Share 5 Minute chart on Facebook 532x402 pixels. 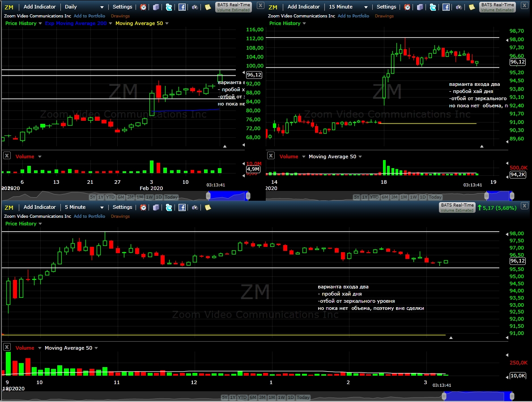tap(182, 207)
